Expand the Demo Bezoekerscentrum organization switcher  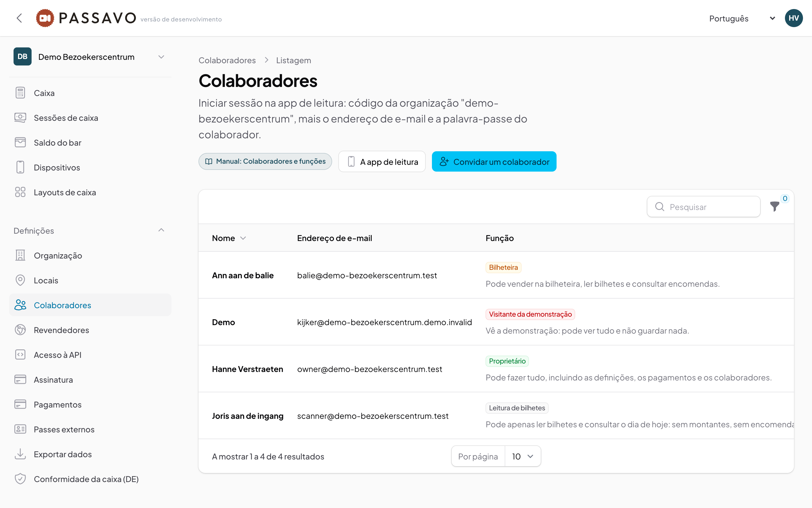click(90, 57)
